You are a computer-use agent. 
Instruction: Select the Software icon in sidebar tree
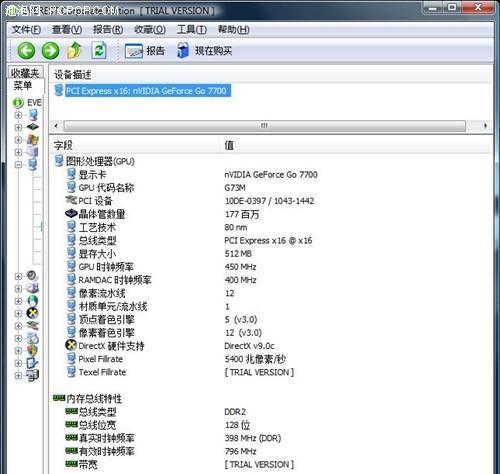33,338
